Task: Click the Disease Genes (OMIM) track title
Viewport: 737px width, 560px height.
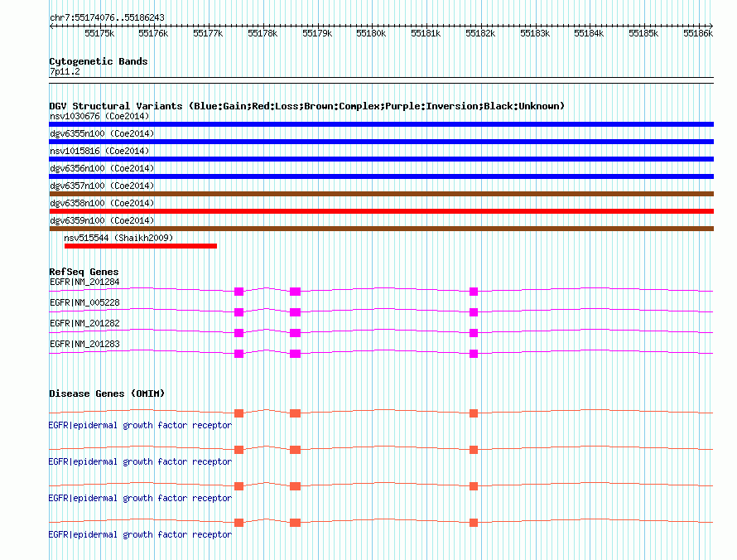Action: [107, 393]
